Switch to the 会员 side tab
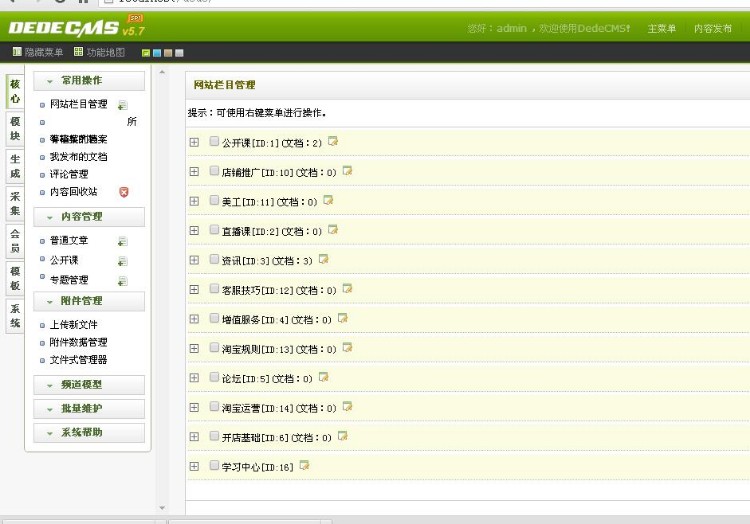 15,241
